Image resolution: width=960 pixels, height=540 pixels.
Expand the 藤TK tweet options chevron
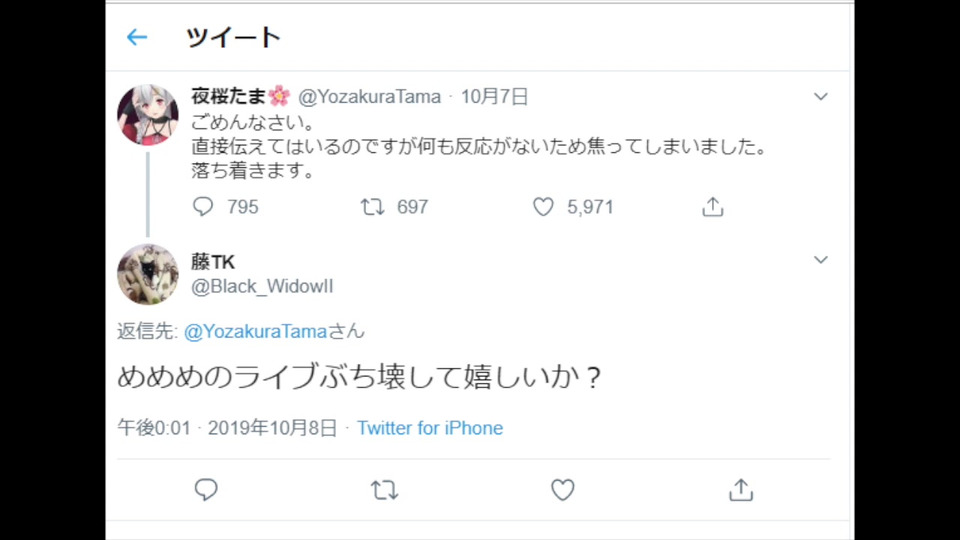[x=820, y=260]
